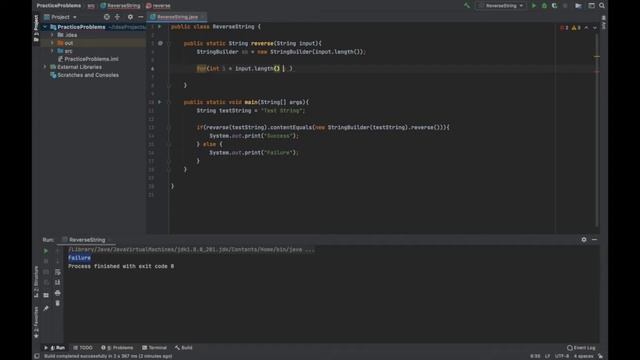
Task: Click the UTF-8 encoding status bar entry
Action: click(562, 356)
